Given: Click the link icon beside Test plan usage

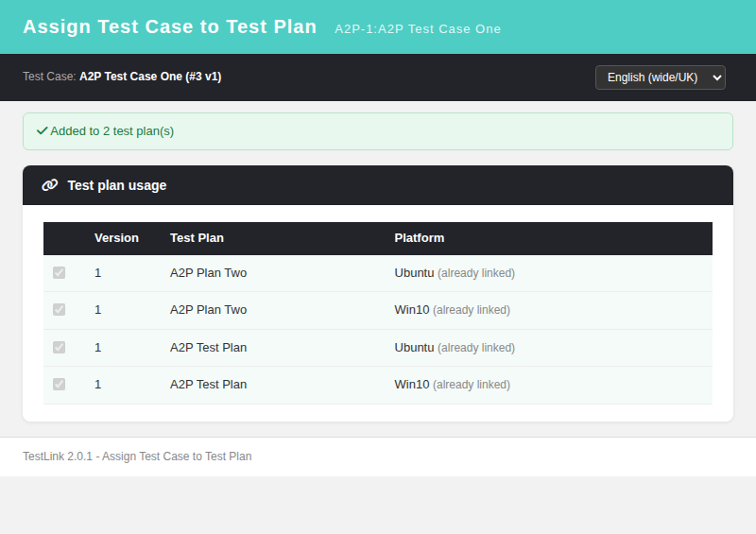Looking at the screenshot, I should point(50,185).
